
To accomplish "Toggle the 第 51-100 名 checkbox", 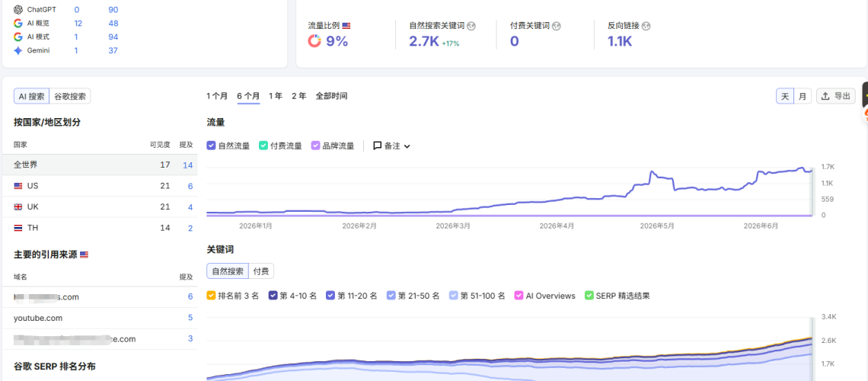I will click(x=453, y=296).
